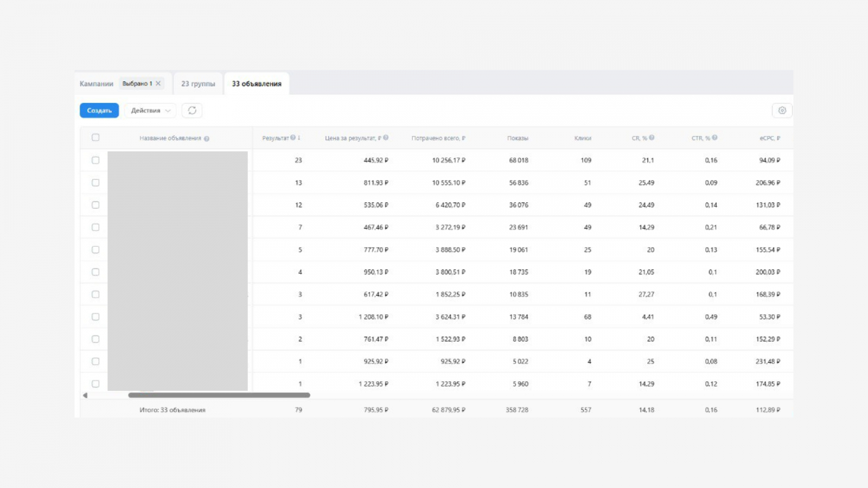Image resolution: width=868 pixels, height=488 pixels.
Task: Check the row with price 761,47 ₽
Action: point(95,339)
